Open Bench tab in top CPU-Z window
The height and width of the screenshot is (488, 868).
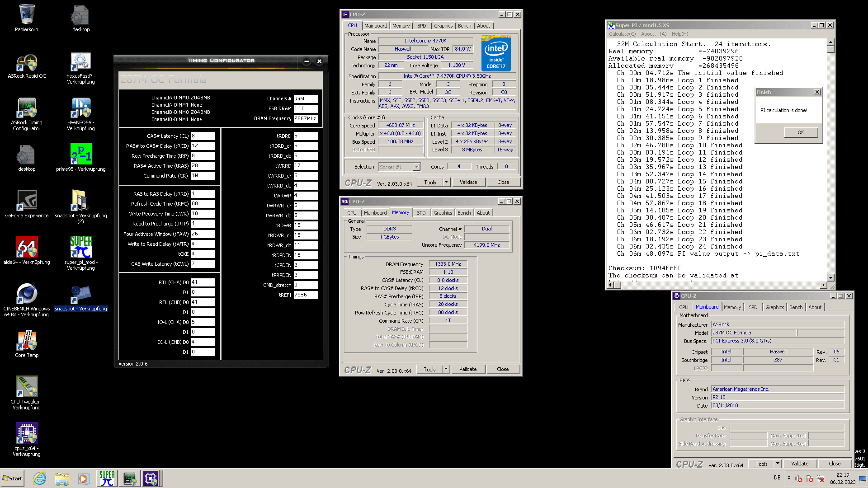[x=464, y=26]
